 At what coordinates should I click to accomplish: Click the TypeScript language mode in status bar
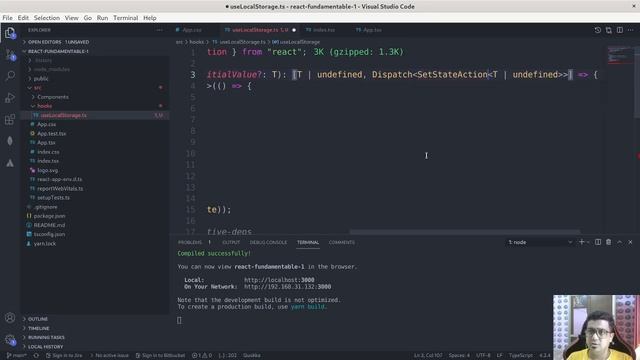point(520,356)
